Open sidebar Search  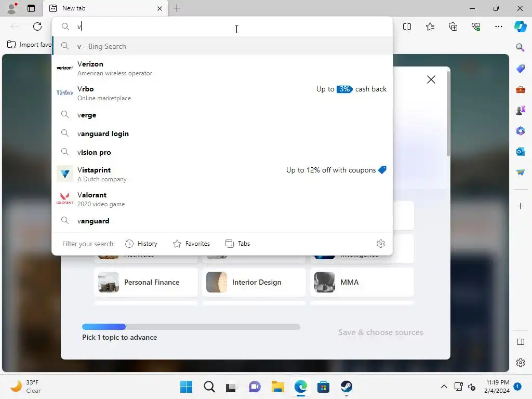(520, 47)
